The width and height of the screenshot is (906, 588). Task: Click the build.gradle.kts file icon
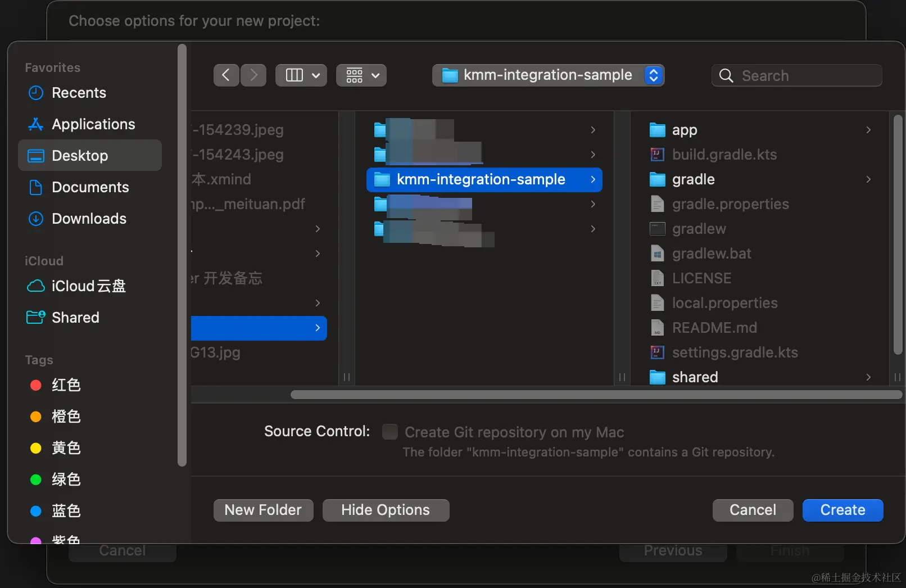pyautogui.click(x=658, y=155)
